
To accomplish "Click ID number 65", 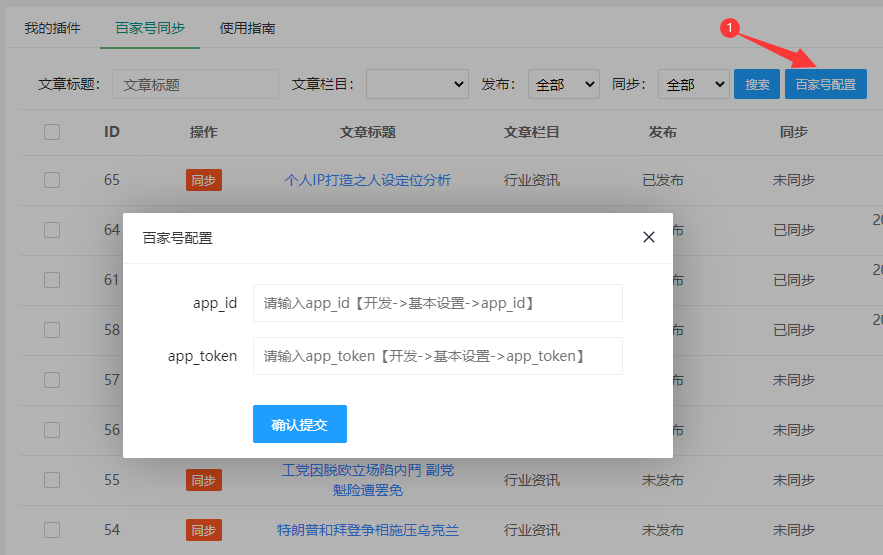I will pos(112,180).
